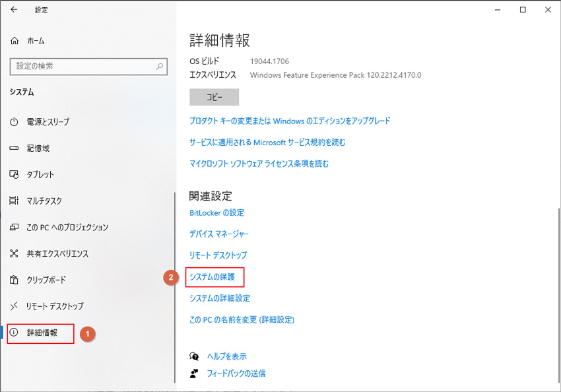Click the システム sidebar heading
This screenshot has width=561, height=392.
[22, 92]
